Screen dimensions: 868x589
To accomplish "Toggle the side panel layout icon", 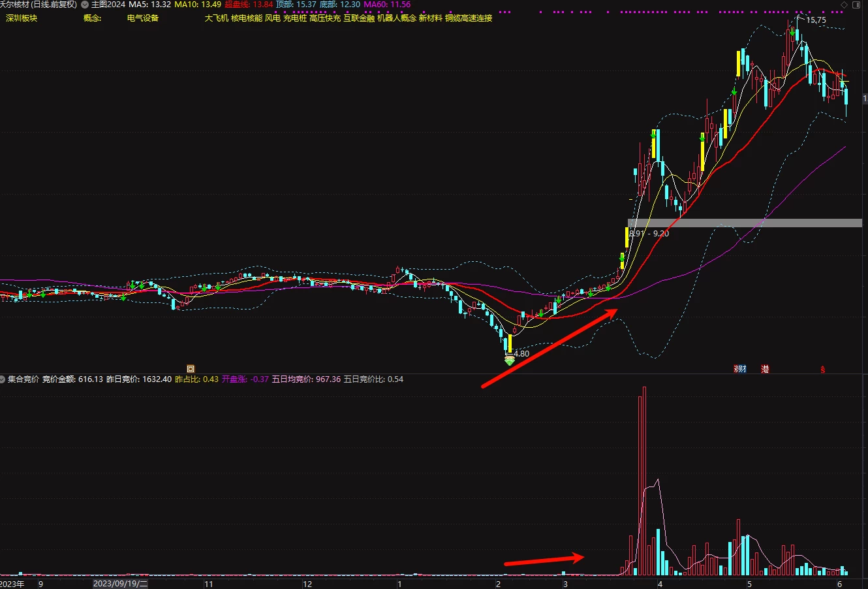I will pyautogui.click(x=856, y=5).
